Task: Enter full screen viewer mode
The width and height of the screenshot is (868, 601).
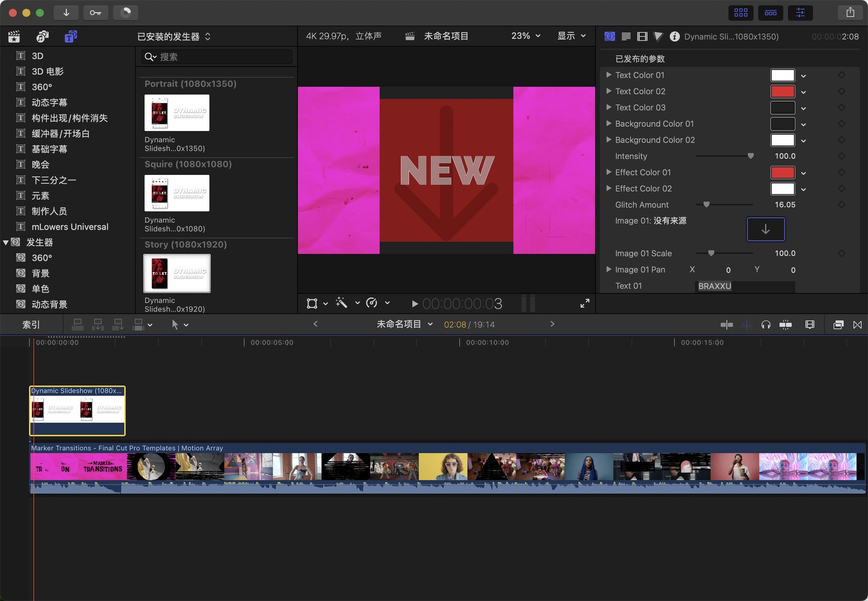Action: click(x=585, y=303)
